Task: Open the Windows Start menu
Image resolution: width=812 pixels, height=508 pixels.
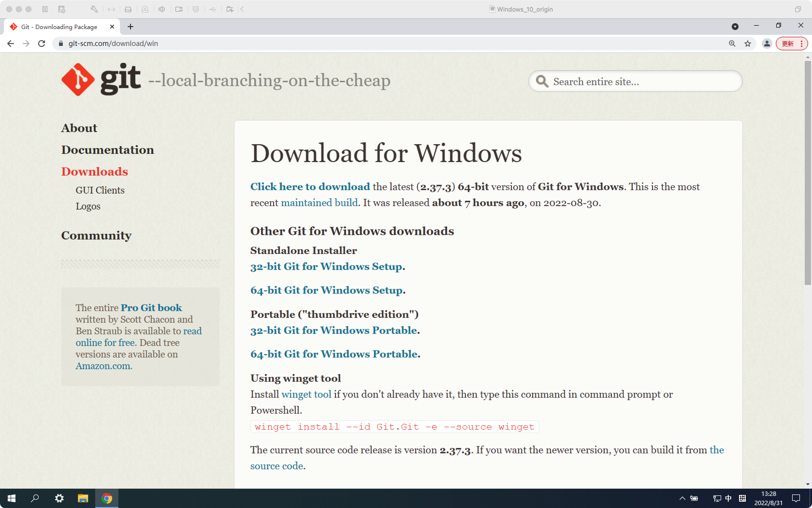Action: [x=11, y=498]
